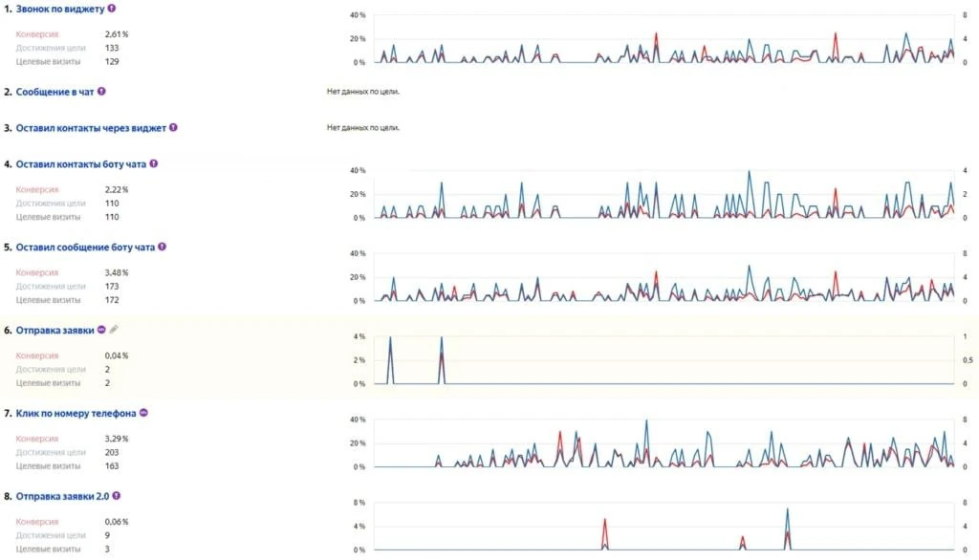Image resolution: width=979 pixels, height=560 pixels.
Task: Click conversion value 3,48 %
Action: point(116,272)
